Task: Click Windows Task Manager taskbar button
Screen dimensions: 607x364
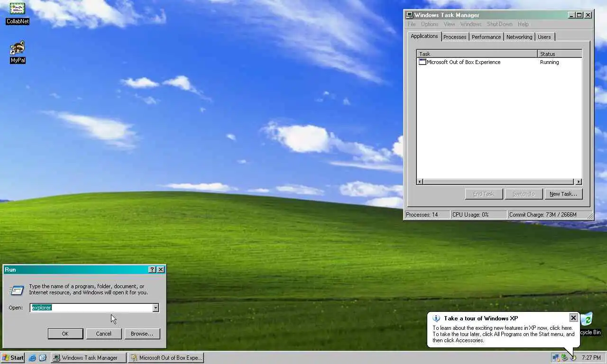Action: click(89, 358)
